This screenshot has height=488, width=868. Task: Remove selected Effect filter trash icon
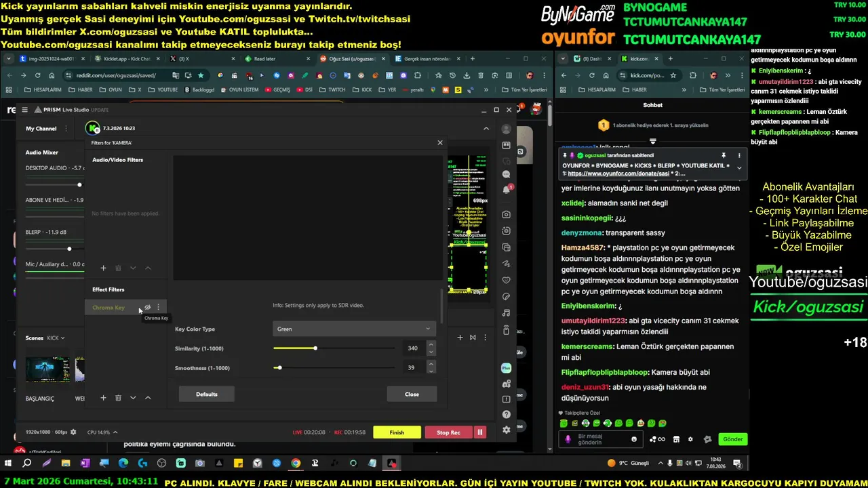(x=118, y=398)
